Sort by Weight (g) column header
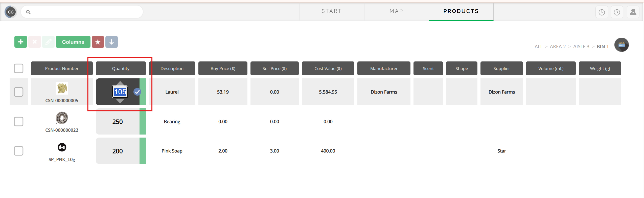 coord(600,69)
